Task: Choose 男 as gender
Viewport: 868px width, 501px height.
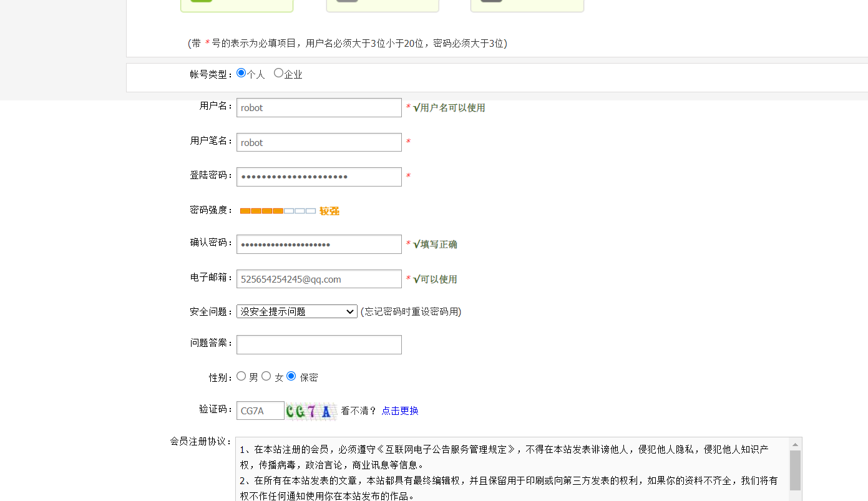Action: [x=241, y=376]
